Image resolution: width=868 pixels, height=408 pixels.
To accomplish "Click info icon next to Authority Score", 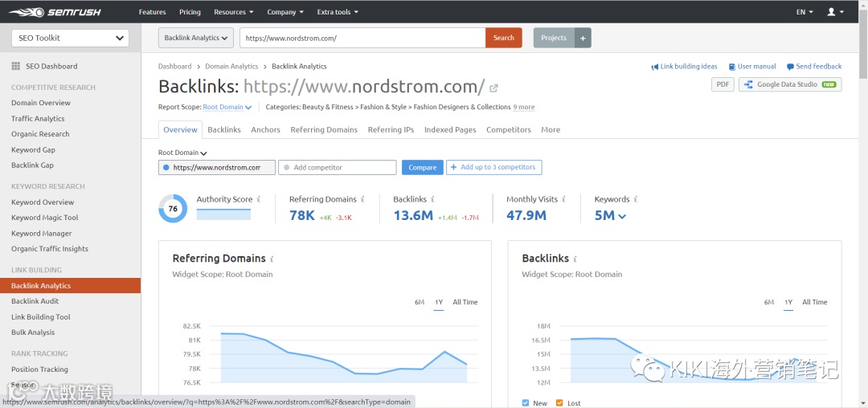I will pos(259,199).
